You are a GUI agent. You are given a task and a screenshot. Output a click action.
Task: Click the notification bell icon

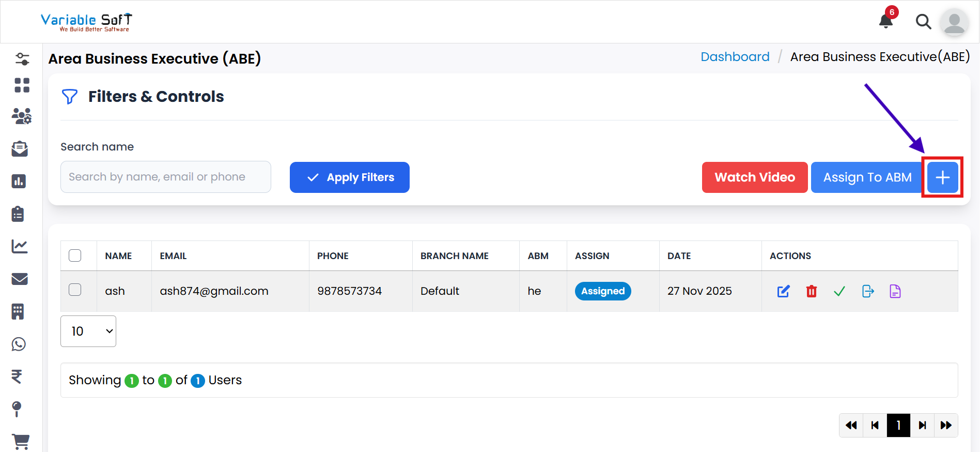886,21
